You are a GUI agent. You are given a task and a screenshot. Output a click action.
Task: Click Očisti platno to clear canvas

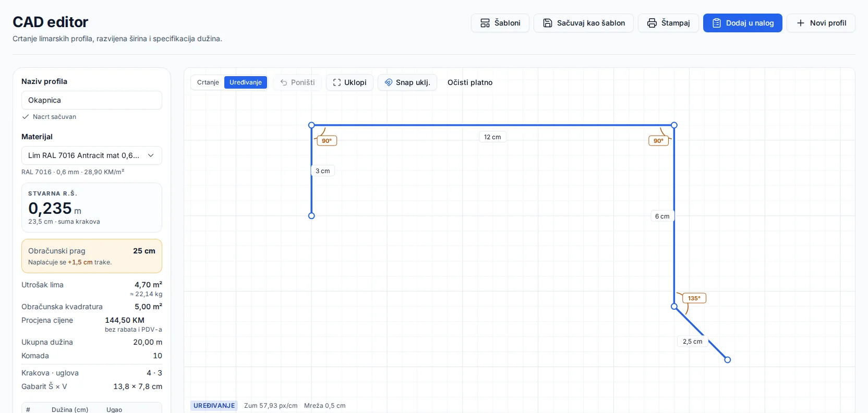click(470, 82)
